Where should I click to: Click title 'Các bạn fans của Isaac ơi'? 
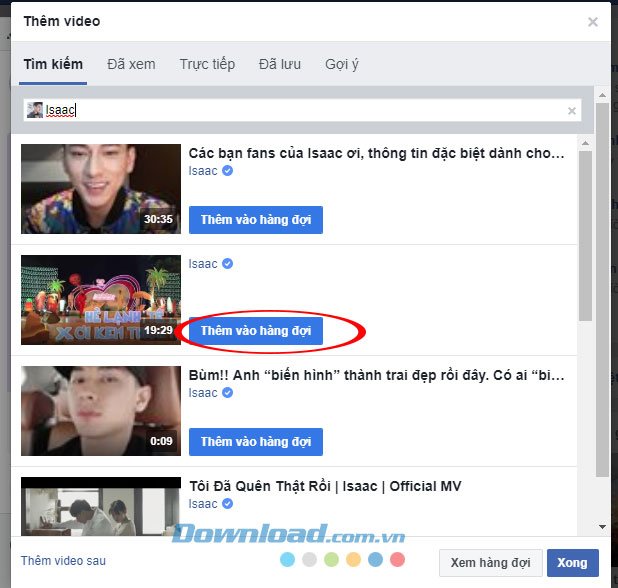(x=376, y=153)
